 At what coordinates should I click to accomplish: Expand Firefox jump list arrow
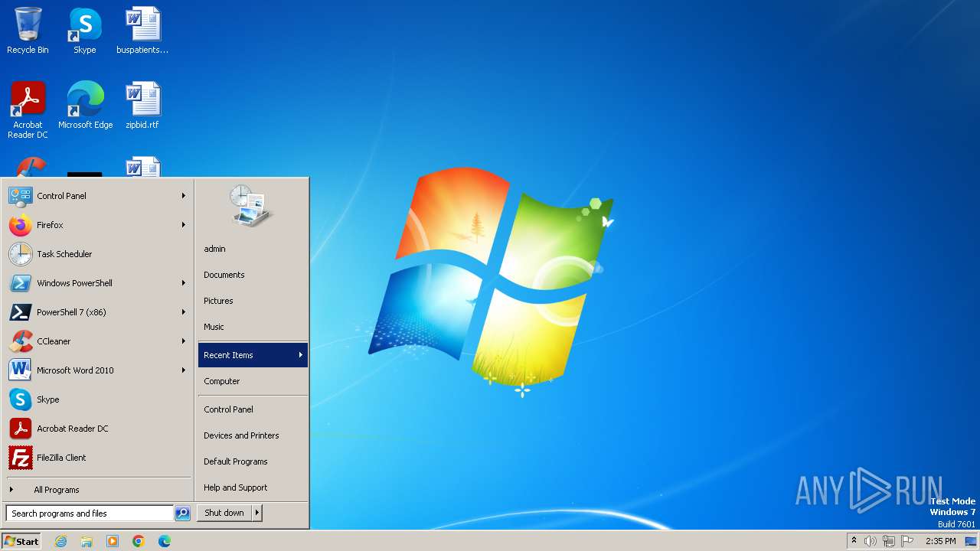[x=184, y=225]
